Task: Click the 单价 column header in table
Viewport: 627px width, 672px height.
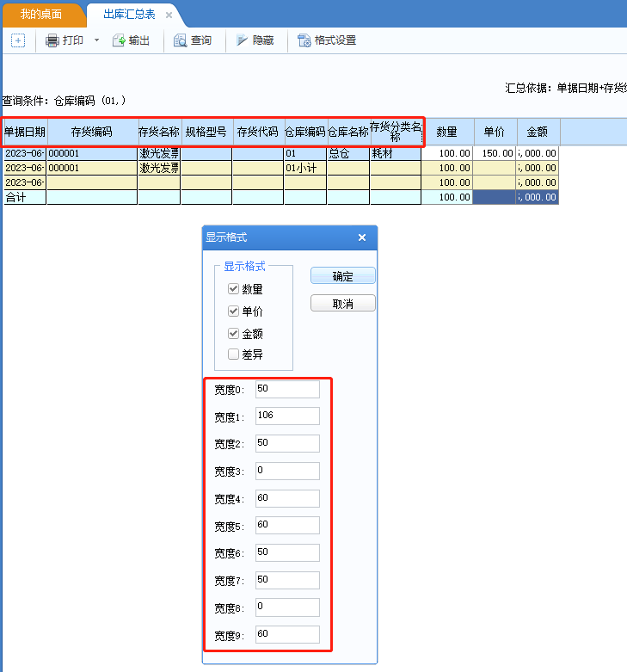Action: point(495,132)
